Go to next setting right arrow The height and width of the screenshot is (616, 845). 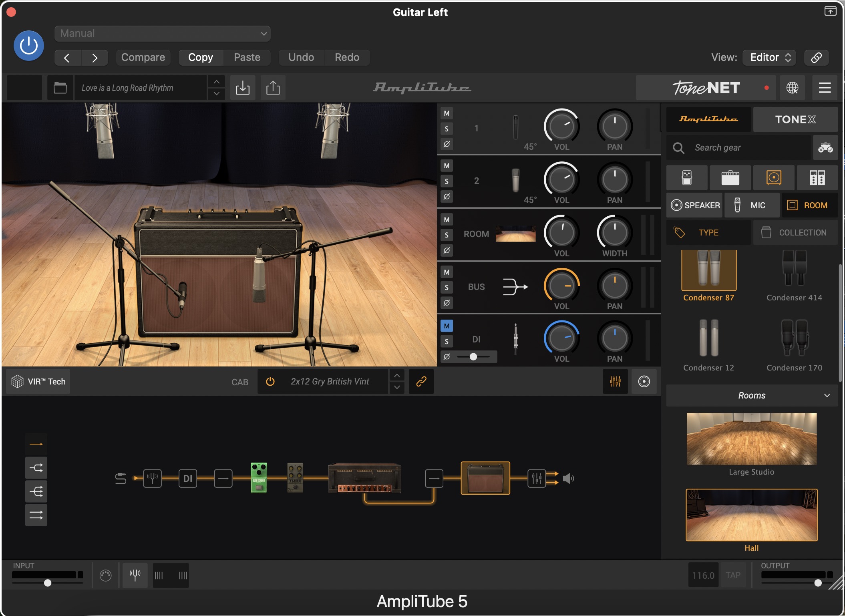point(95,58)
